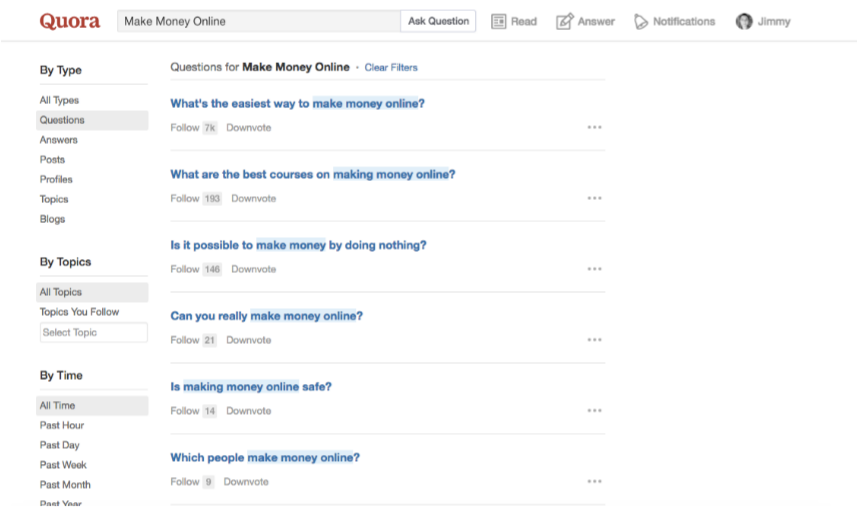857x512 pixels.
Task: Follow the question with 193 followers
Action: point(185,198)
